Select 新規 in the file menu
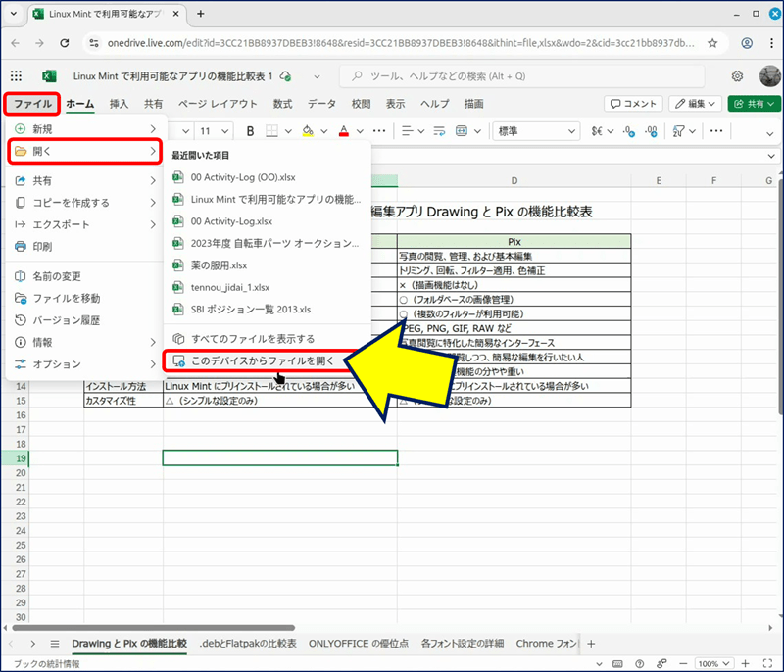784x672 pixels. pyautogui.click(x=85, y=129)
